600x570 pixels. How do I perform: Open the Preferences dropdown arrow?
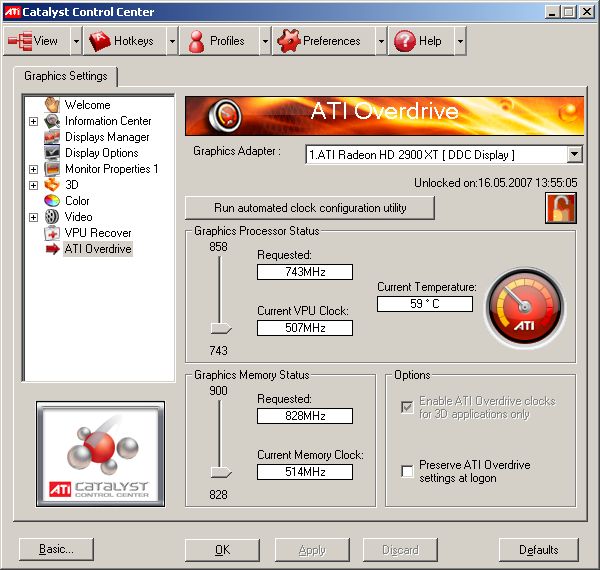[381, 41]
